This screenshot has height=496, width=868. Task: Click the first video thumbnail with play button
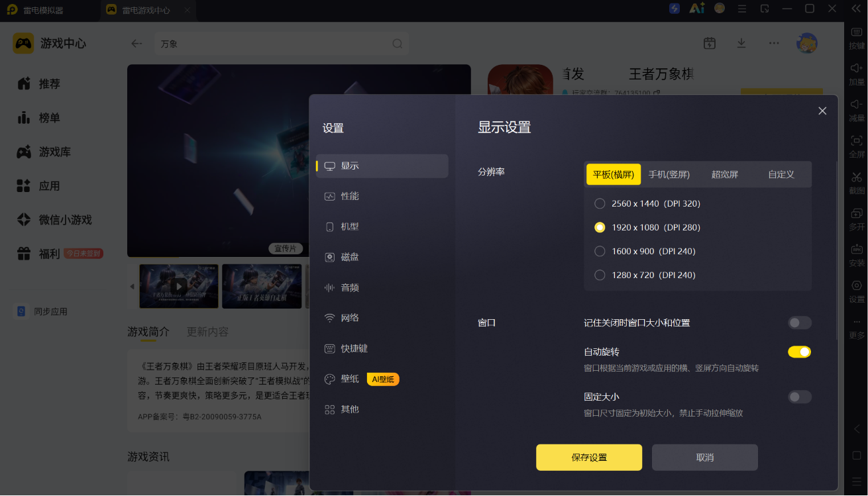point(179,286)
